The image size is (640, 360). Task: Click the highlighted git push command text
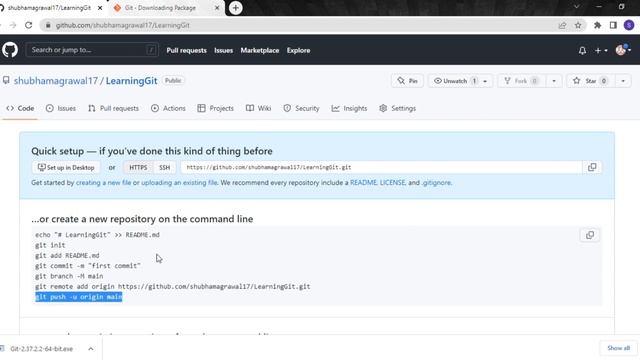tap(79, 297)
